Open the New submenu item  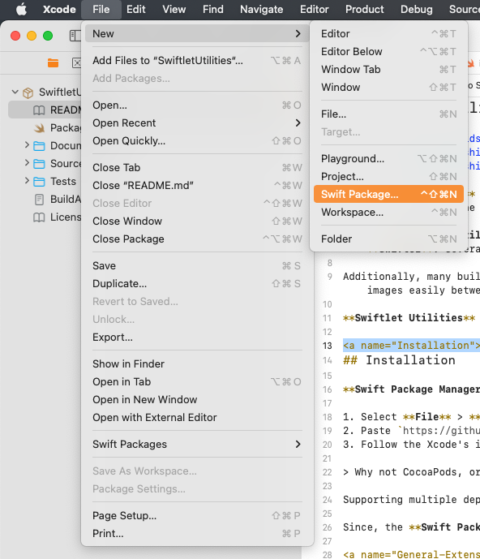[x=197, y=34]
